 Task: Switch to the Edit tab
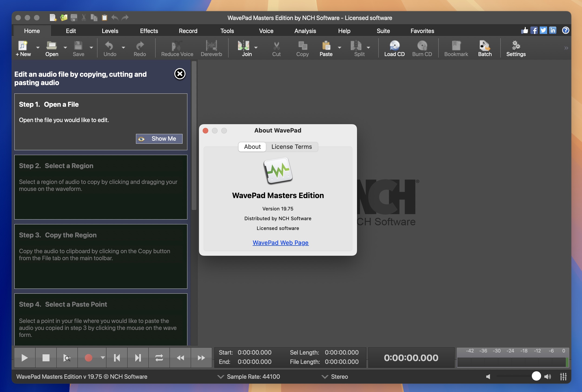[71, 31]
